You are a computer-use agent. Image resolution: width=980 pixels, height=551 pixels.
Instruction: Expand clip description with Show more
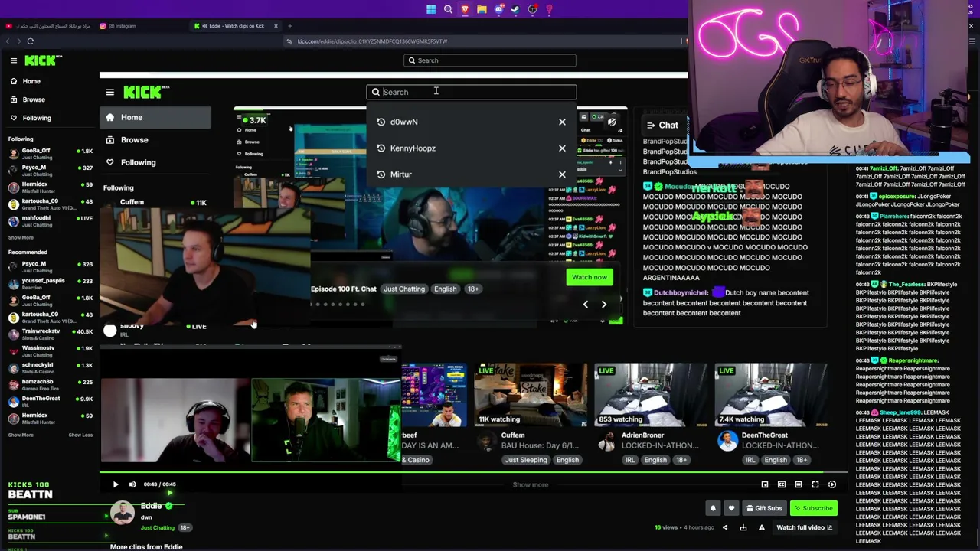(531, 484)
